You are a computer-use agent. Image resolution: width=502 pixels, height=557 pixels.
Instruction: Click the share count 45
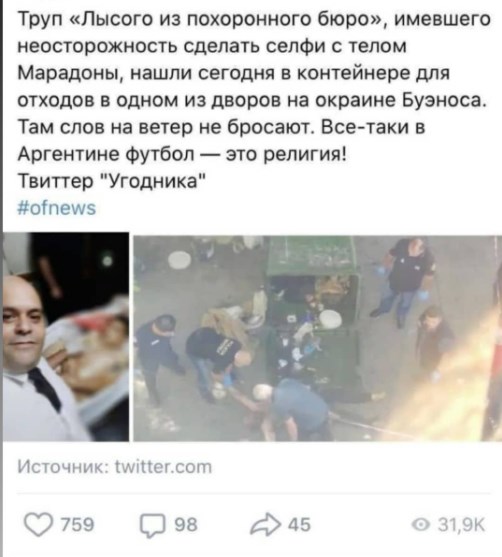click(x=299, y=524)
